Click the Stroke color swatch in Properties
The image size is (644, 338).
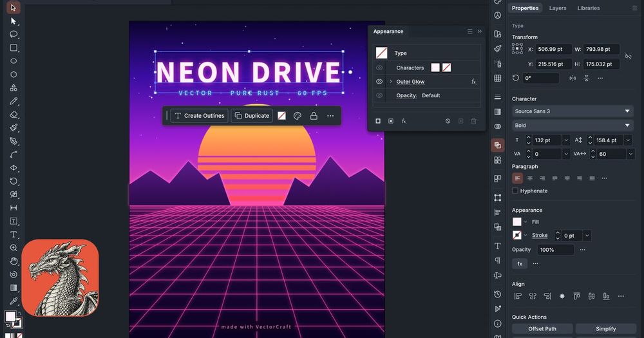516,236
